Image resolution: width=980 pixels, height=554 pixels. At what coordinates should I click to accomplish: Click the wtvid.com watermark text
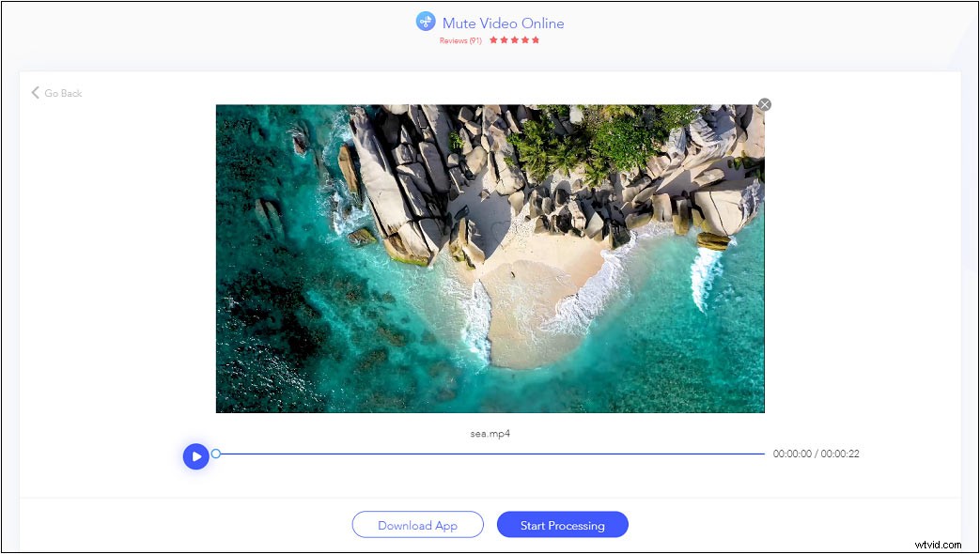point(941,545)
